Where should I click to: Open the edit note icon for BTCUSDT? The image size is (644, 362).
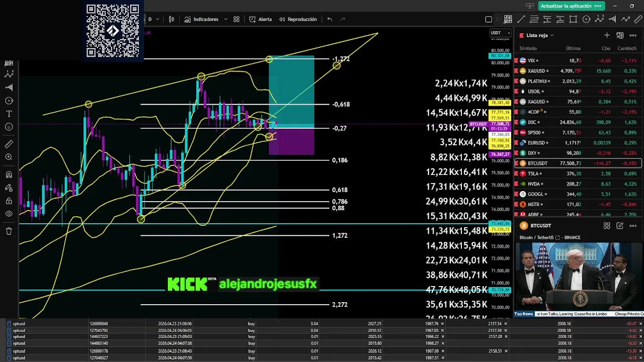point(620,226)
